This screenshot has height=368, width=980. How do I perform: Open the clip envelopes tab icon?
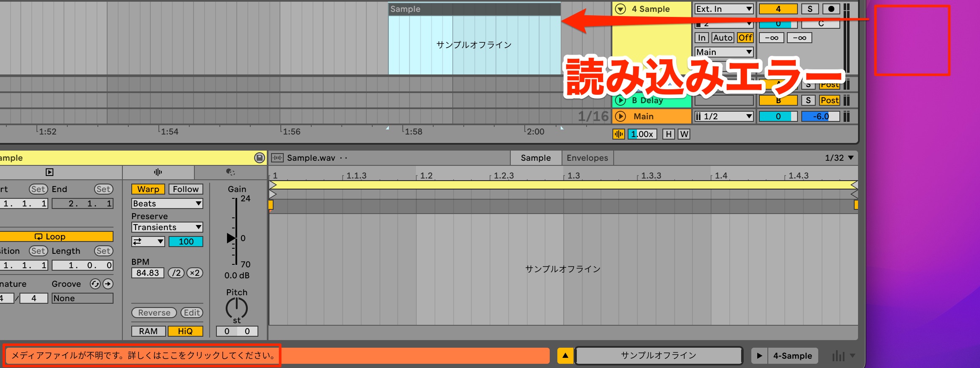pyautogui.click(x=230, y=172)
